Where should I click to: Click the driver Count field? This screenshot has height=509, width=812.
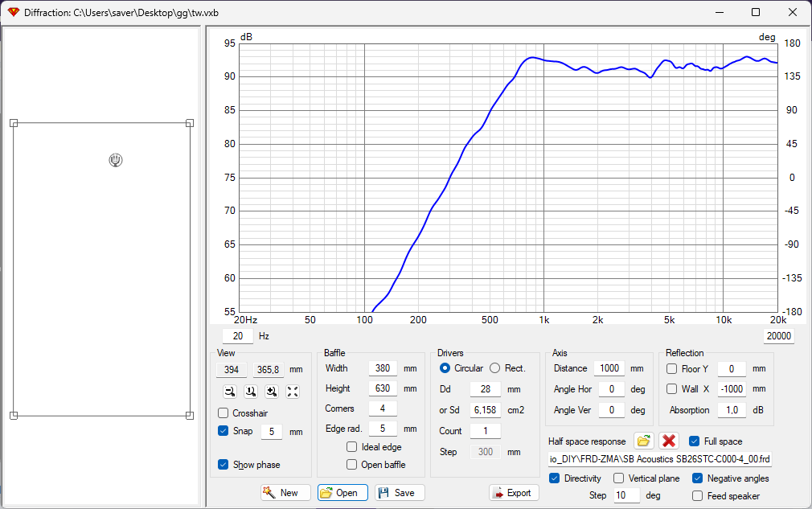click(x=486, y=431)
